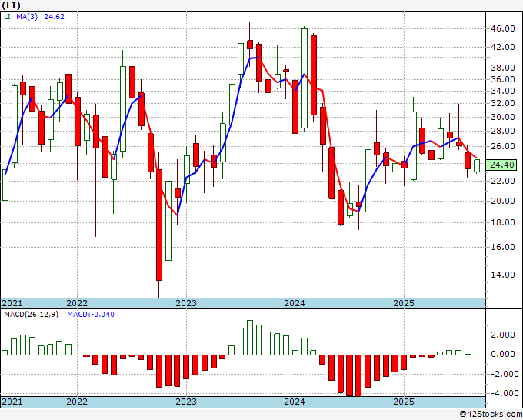Click the 0.000 MACD axis label
This screenshot has height=420, width=523.
click(502, 354)
